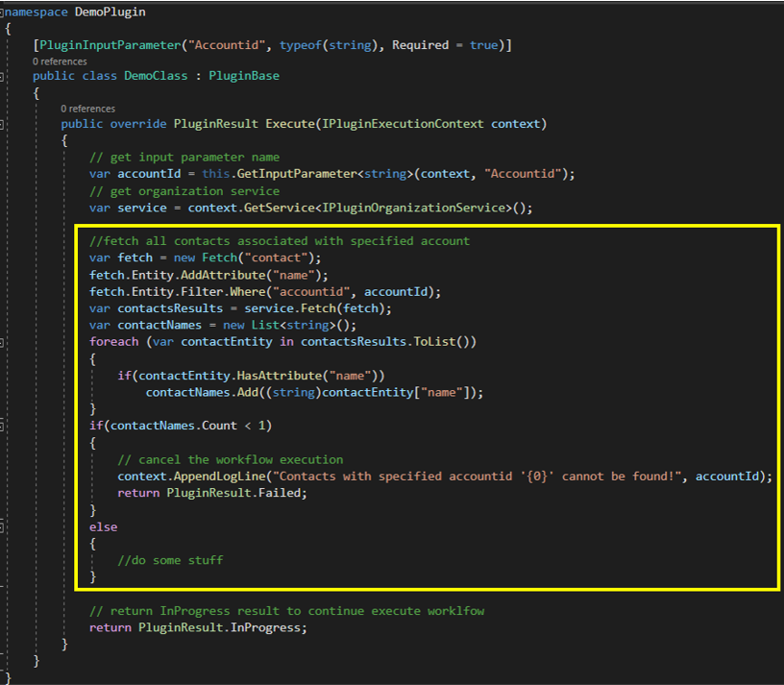The image size is (784, 685).
Task: Click the 'override' keyword
Action: coord(138,124)
